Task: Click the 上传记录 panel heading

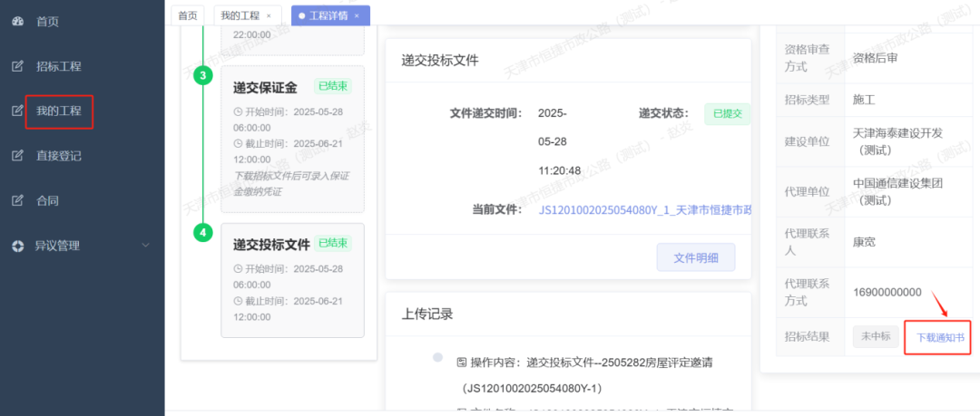Action: [426, 314]
